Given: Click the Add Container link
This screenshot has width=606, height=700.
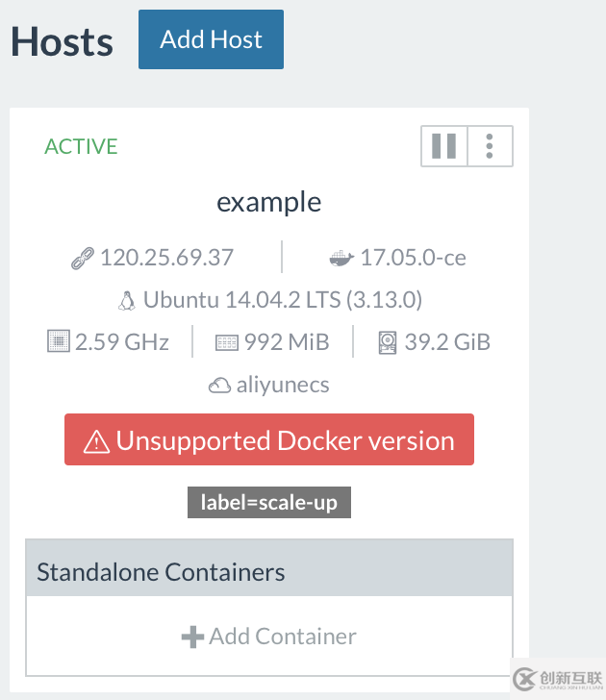Looking at the screenshot, I should [x=283, y=637].
